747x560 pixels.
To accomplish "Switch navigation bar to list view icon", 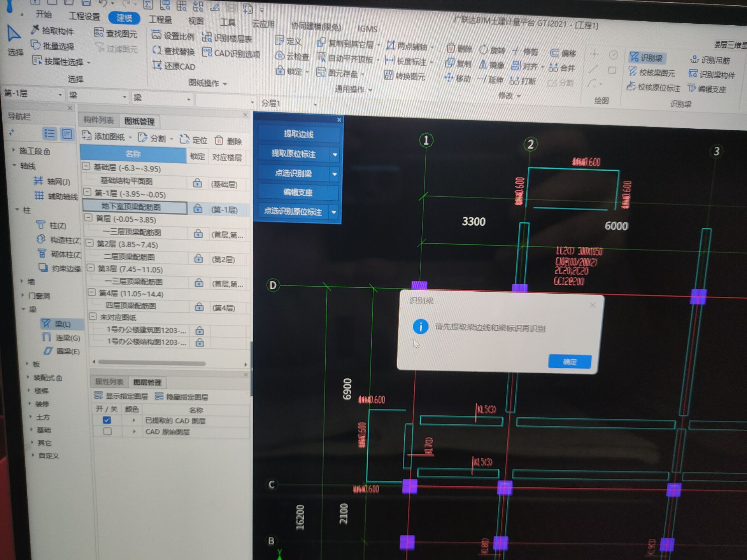I will pyautogui.click(x=49, y=134).
